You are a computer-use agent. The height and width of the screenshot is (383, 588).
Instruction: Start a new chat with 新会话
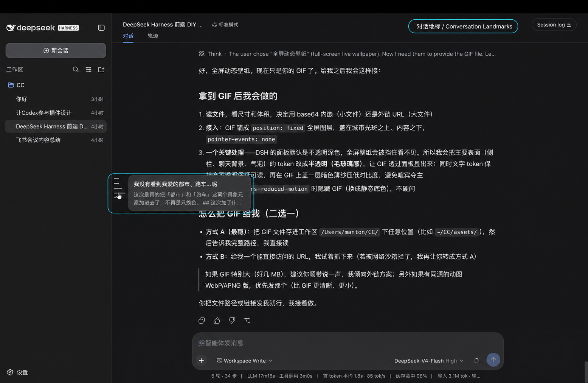pos(56,50)
